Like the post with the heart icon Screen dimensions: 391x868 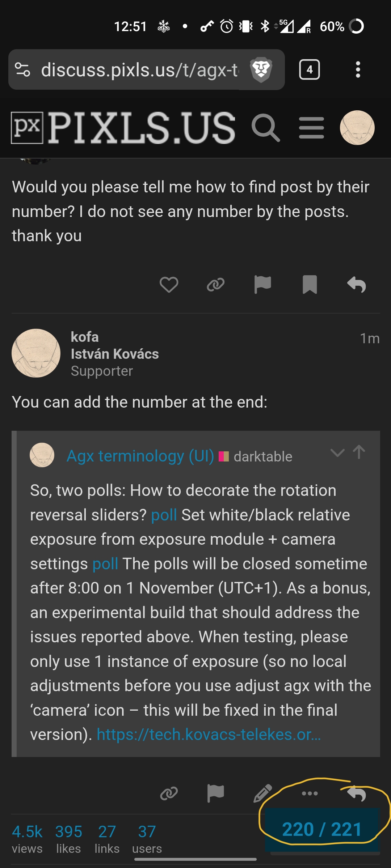click(x=169, y=285)
